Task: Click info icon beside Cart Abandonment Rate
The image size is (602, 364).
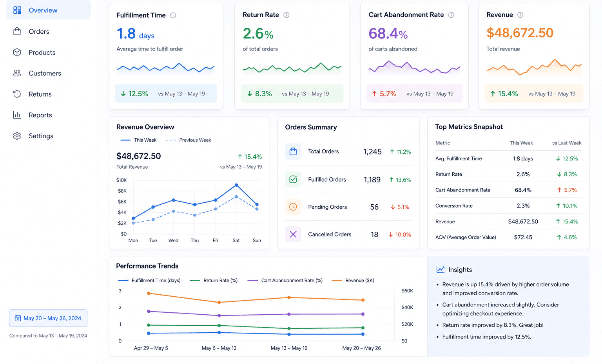Action: (x=451, y=15)
